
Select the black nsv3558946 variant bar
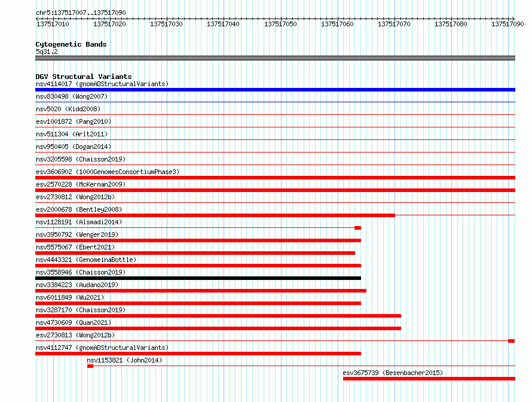198,278
